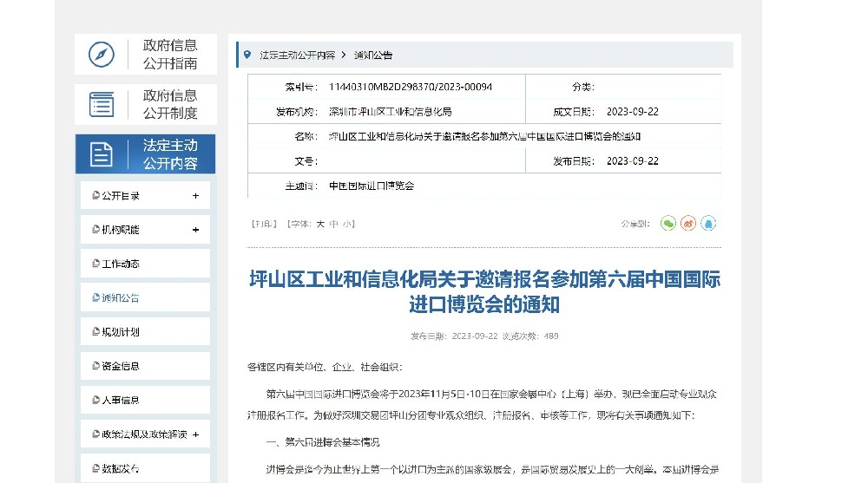Click the small page icon beside 资金信息
Viewport: 868px width, 483px height.
[x=95, y=366]
